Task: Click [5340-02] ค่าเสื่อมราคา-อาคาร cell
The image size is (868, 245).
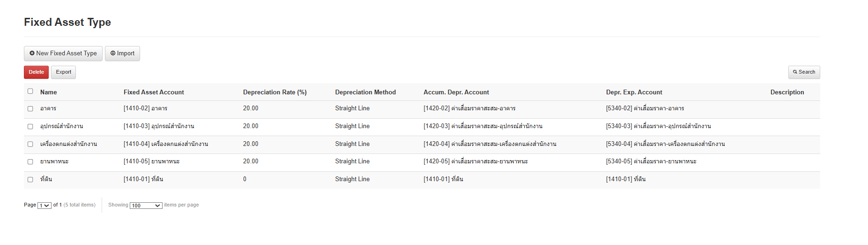Action: (x=645, y=108)
